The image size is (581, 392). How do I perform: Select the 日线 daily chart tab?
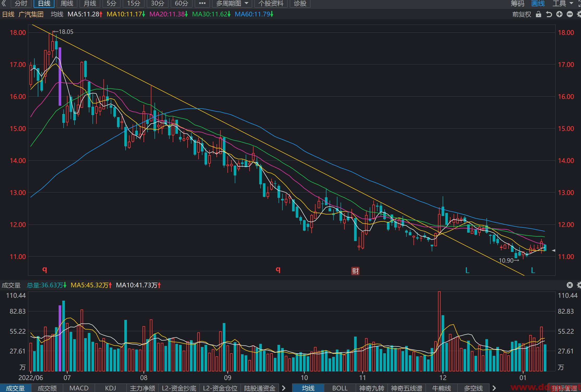[x=44, y=3]
